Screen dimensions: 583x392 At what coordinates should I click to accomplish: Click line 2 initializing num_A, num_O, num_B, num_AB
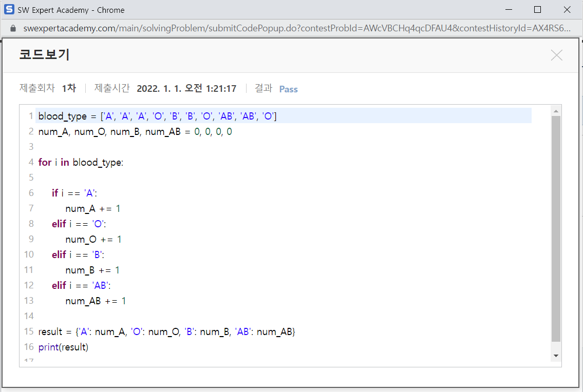[x=135, y=132]
